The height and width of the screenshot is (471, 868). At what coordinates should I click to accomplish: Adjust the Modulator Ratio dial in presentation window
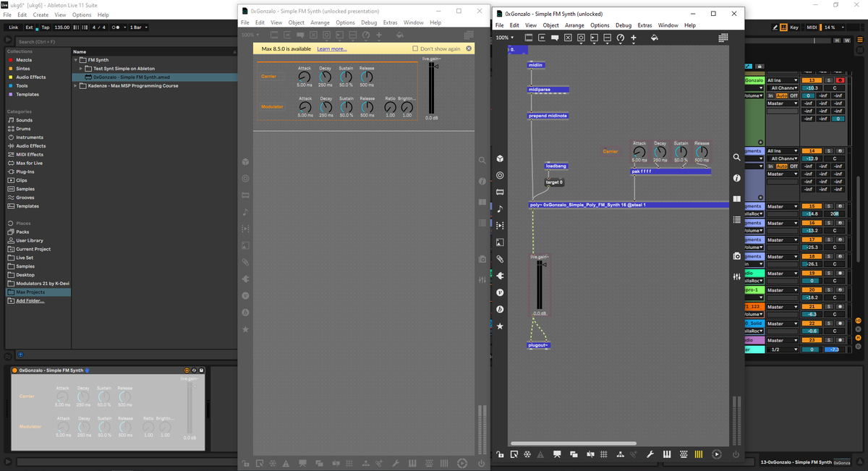click(x=391, y=106)
